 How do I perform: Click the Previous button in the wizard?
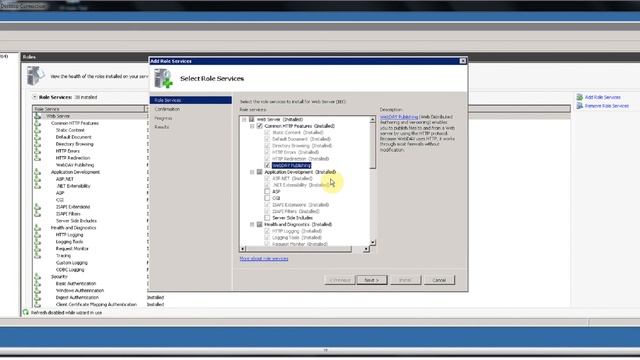[x=340, y=280]
